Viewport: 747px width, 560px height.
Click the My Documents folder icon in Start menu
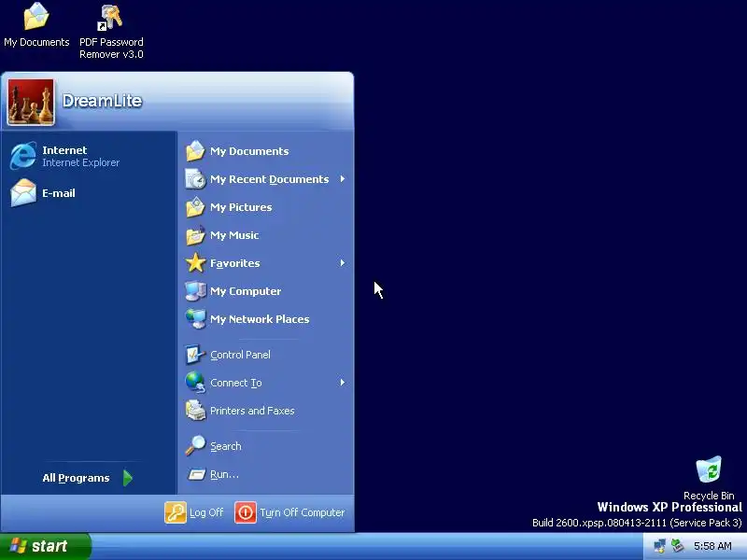(x=195, y=151)
